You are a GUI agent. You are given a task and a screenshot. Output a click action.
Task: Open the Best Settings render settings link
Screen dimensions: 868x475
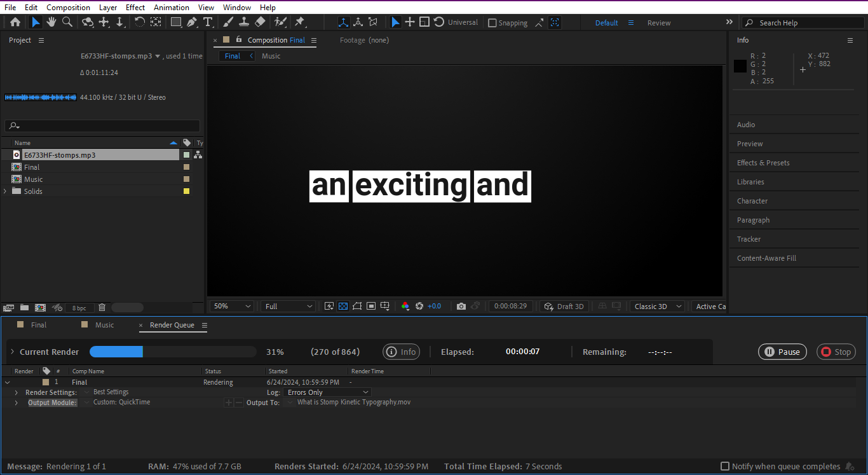coord(111,392)
